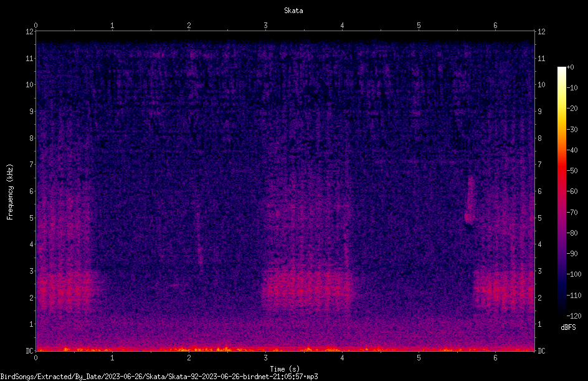Click the "3" tick on the top time axis
The image size is (588, 381).
click(265, 26)
